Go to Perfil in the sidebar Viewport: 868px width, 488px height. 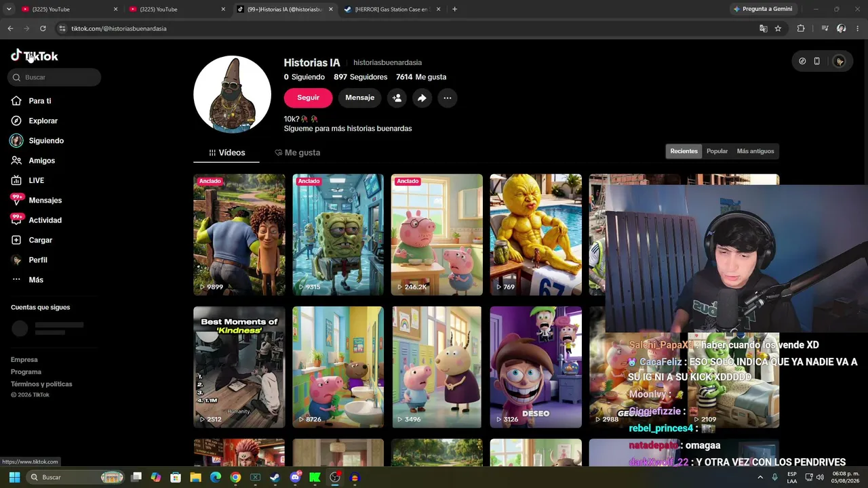click(x=38, y=260)
